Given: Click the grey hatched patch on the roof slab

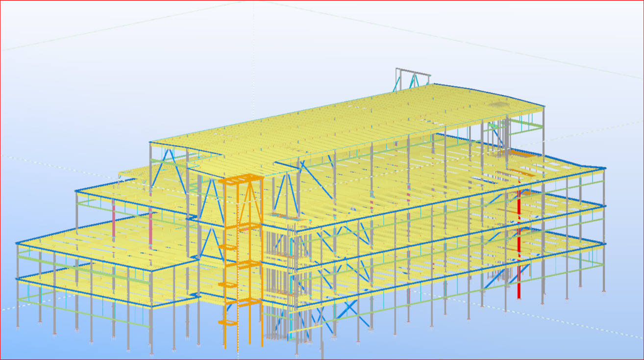Looking at the screenshot, I should pos(499,104).
